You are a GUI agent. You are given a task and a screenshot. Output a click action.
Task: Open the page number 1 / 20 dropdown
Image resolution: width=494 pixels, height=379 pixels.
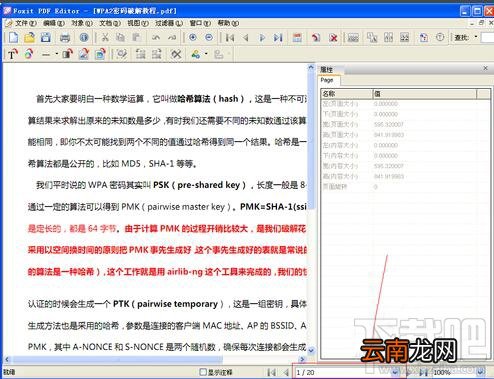[395, 372]
